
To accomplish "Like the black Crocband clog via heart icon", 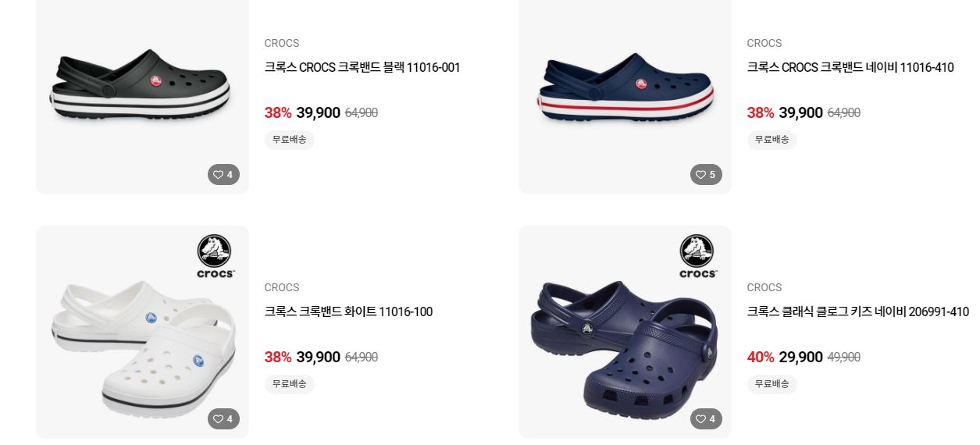I will 223,175.
